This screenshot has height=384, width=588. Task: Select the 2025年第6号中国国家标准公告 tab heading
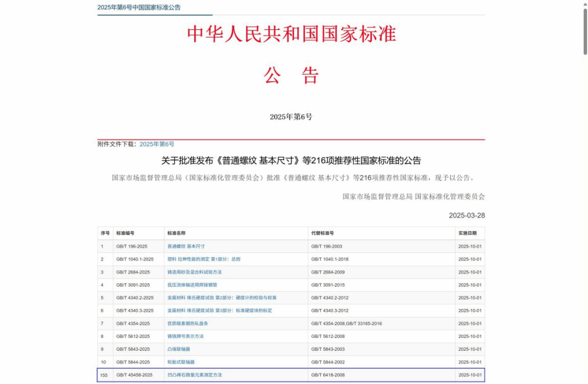[x=139, y=8]
